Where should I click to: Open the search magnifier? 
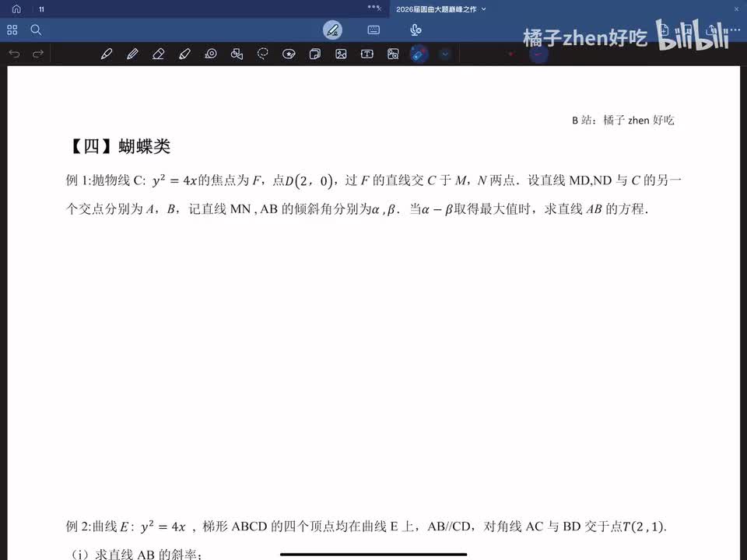click(x=37, y=30)
